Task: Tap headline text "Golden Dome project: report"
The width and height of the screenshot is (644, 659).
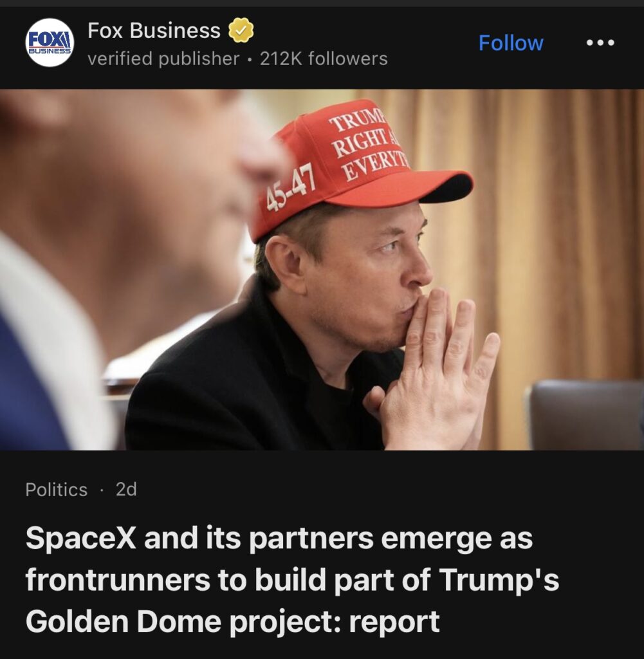Action: [232, 622]
